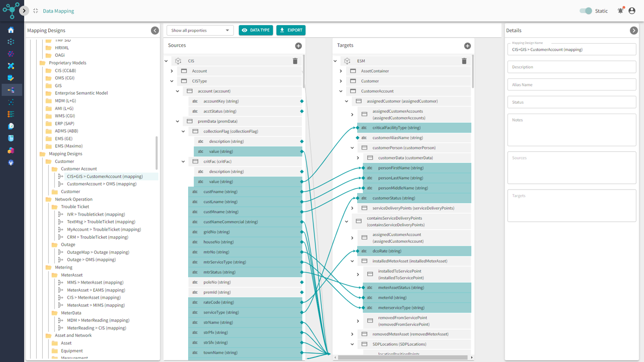This screenshot has width=644, height=362.
Task: Collapse the premData node in Sources
Action: click(178, 121)
